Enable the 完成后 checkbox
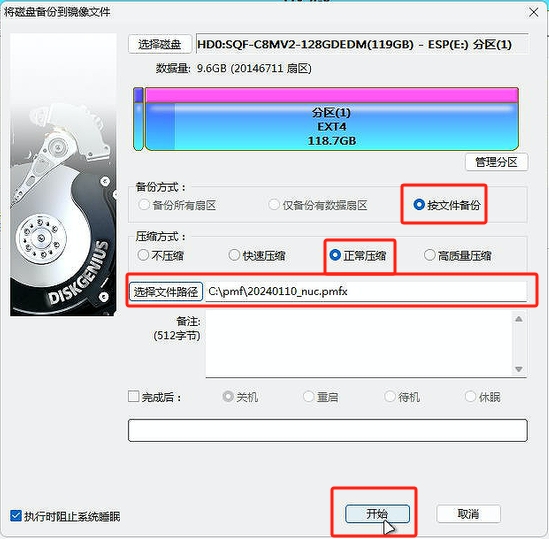The height and width of the screenshot is (539, 549). tap(133, 396)
